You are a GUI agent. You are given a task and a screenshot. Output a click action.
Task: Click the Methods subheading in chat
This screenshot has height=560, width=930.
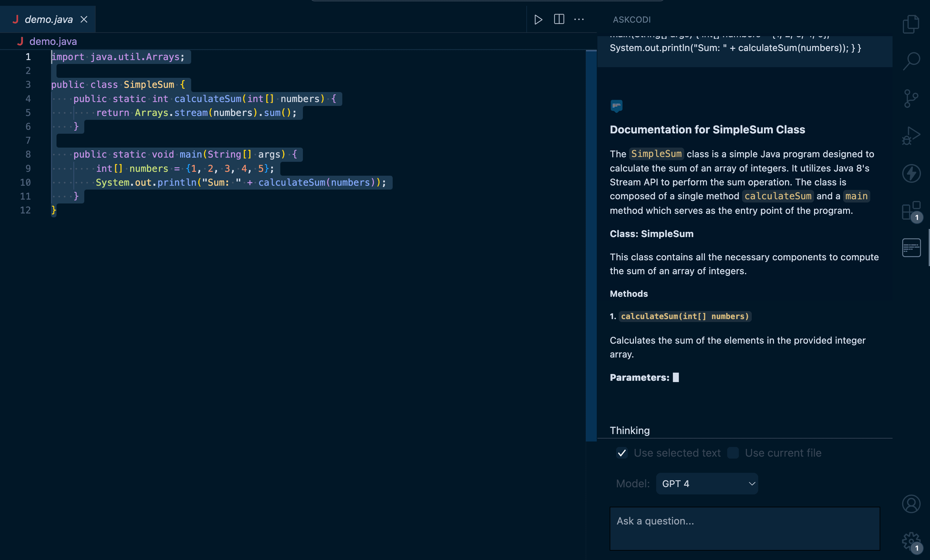pos(628,294)
